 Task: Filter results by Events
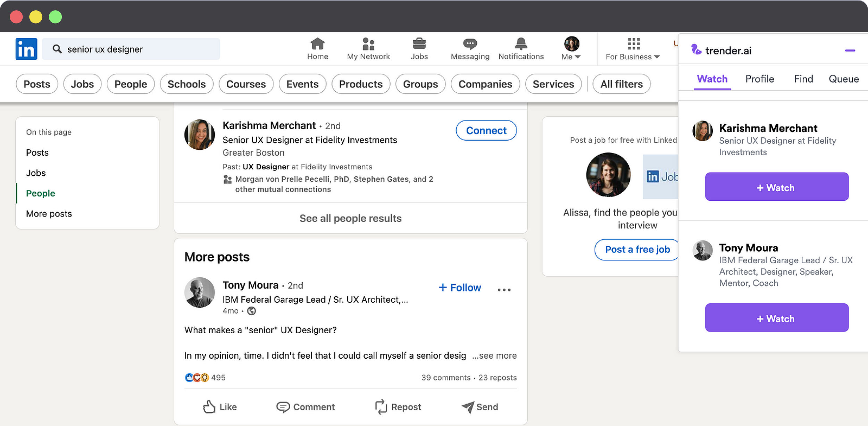tap(302, 84)
